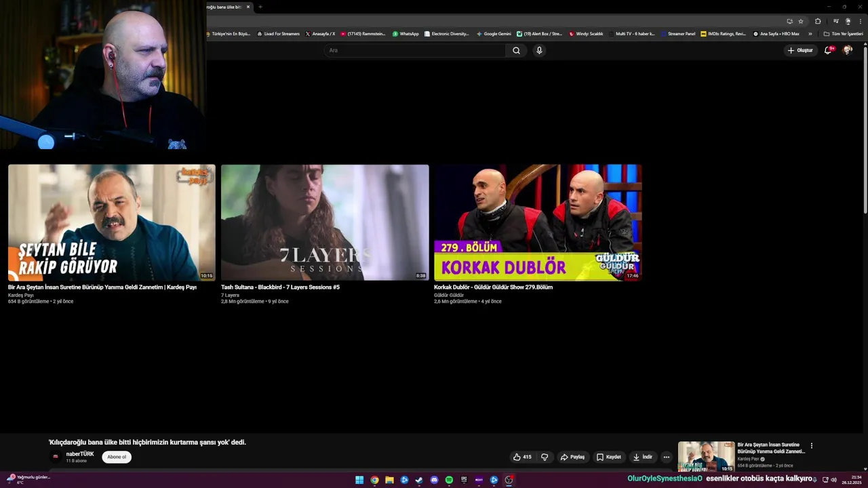Subscribe via the Abone ol button

tap(117, 457)
